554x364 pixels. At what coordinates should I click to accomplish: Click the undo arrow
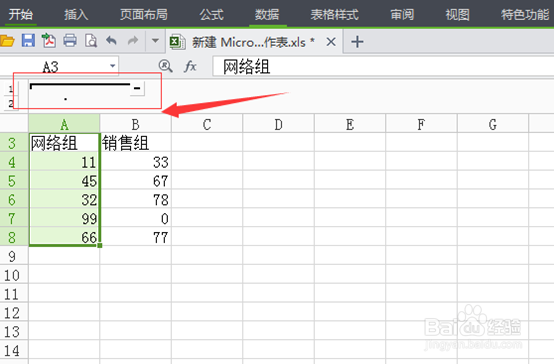click(x=112, y=41)
